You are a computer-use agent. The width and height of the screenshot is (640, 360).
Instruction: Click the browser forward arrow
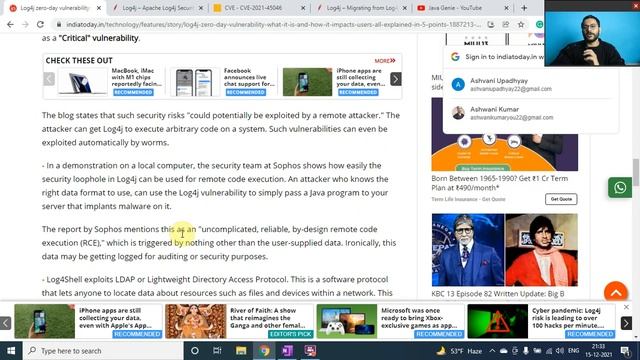click(25, 24)
